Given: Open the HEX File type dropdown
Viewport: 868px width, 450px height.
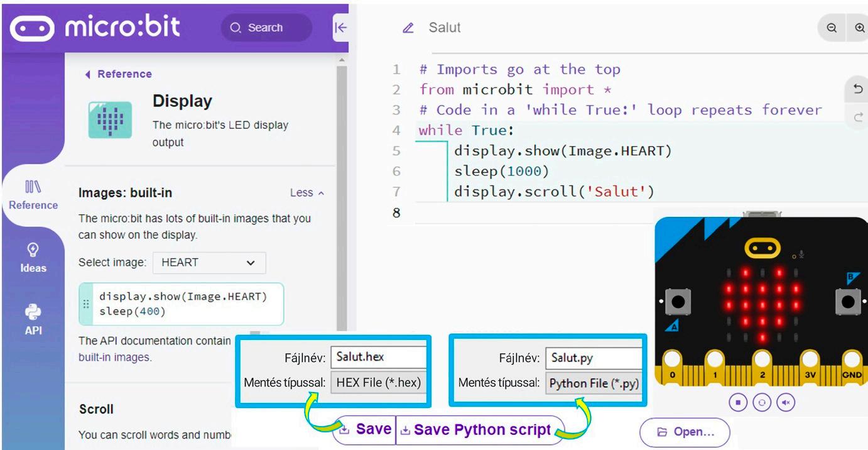Looking at the screenshot, I should pyautogui.click(x=379, y=382).
